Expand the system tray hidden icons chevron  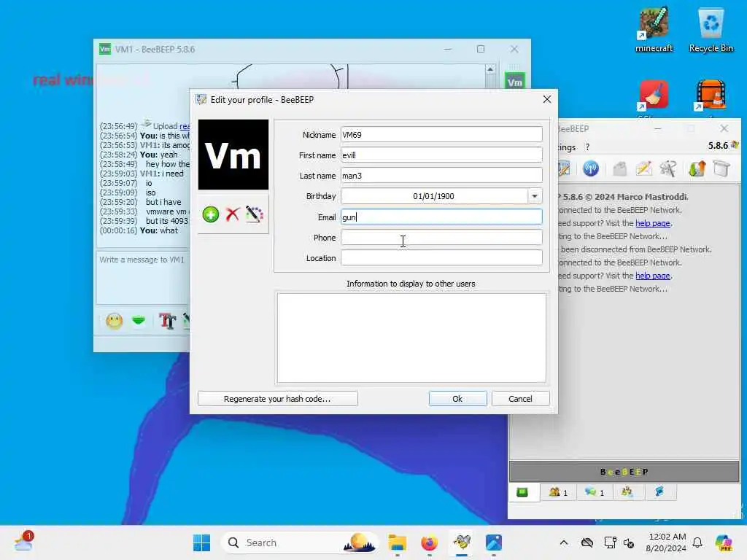(564, 542)
